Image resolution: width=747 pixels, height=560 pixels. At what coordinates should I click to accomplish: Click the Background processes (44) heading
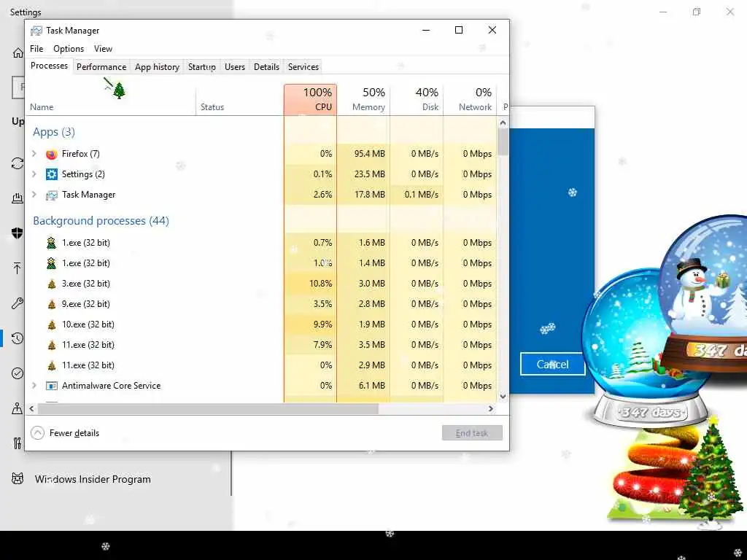[x=101, y=221]
